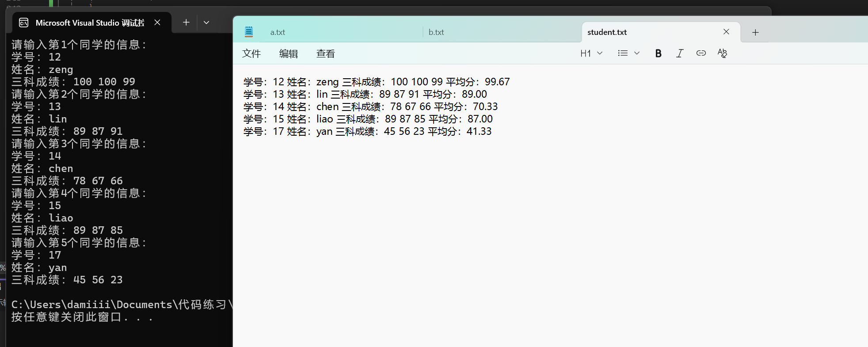The height and width of the screenshot is (347, 868).
Task: Click console line 学号: 17
Action: coord(36,255)
